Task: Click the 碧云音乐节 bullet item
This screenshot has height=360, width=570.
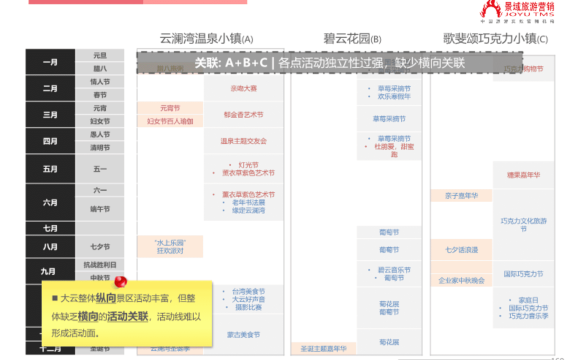Action: (x=394, y=270)
